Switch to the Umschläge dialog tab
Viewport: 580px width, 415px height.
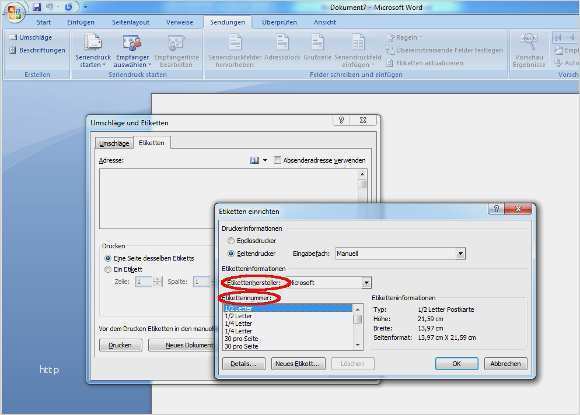(x=114, y=144)
